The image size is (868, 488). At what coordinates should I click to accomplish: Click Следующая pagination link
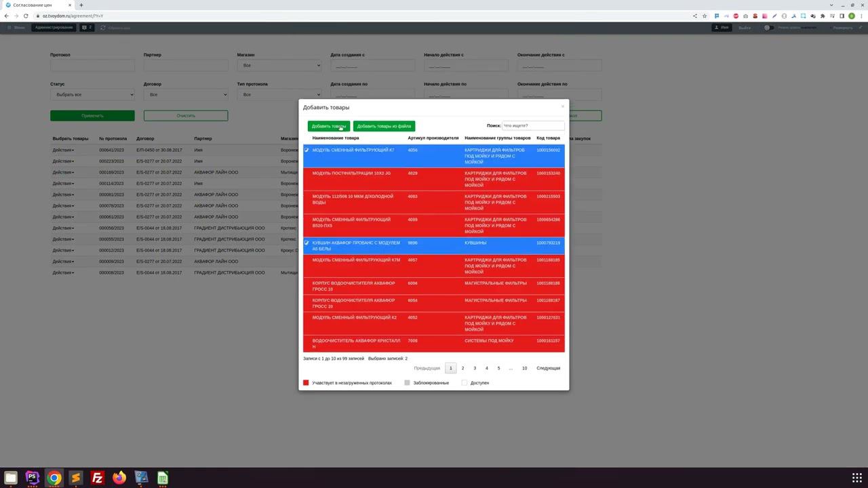click(x=549, y=368)
